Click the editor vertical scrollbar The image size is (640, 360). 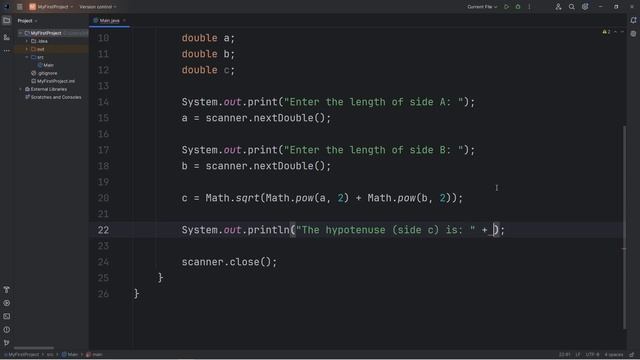[x=624, y=227]
